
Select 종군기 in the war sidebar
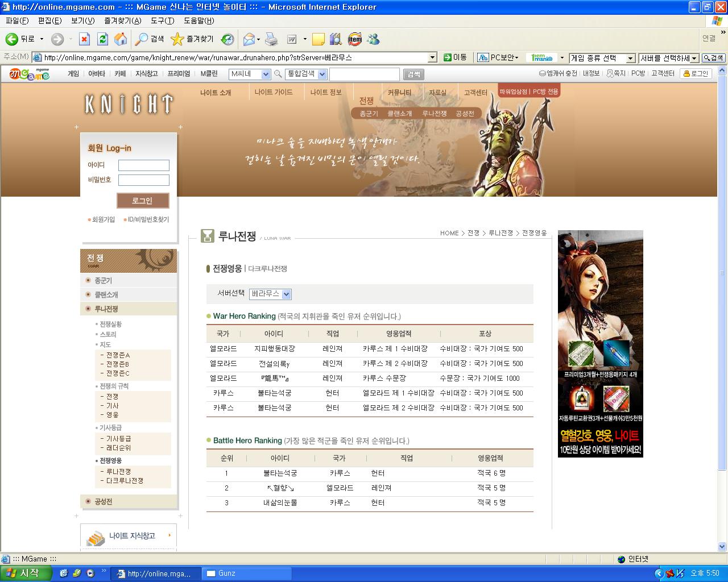click(104, 281)
